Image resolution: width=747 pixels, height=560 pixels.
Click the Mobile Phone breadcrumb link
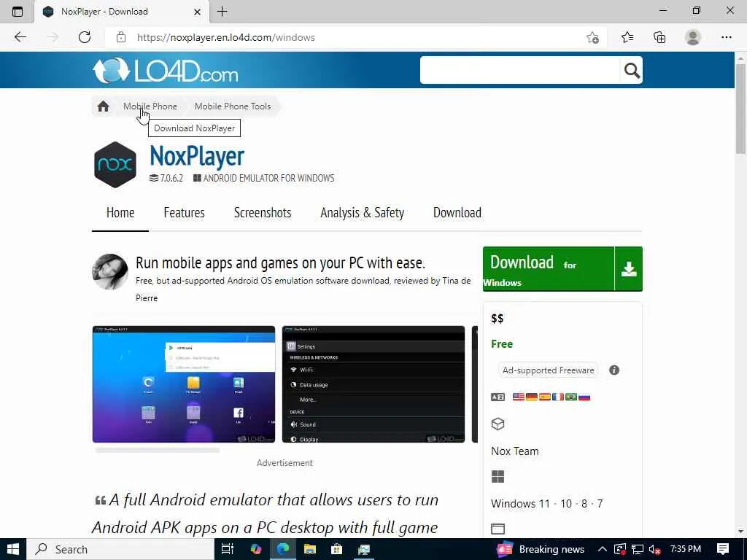coord(150,106)
